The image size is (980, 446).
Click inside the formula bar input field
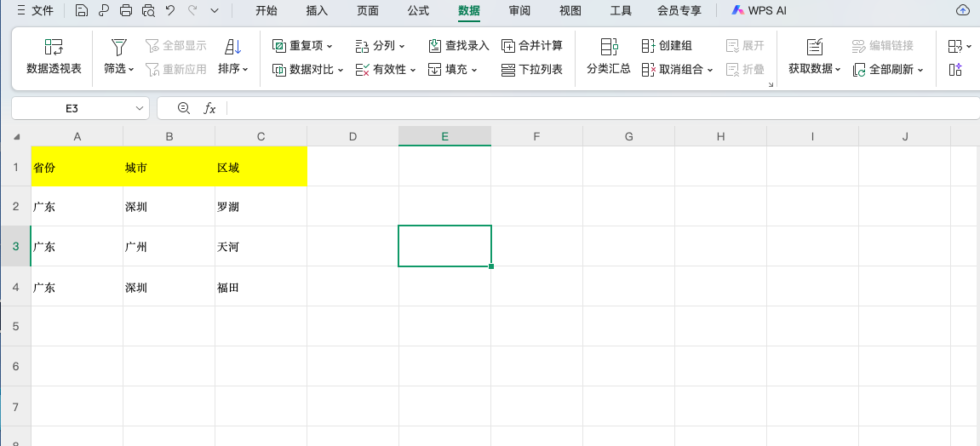(596, 108)
